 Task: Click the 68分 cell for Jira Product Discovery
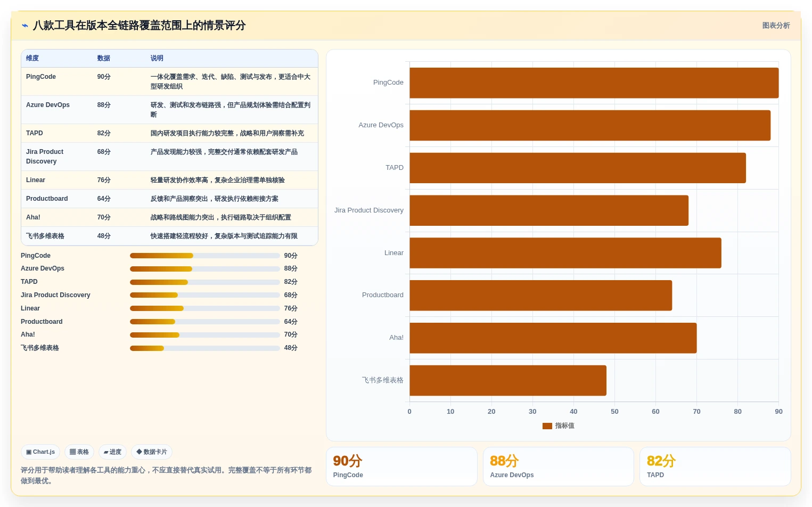pyautogui.click(x=104, y=152)
